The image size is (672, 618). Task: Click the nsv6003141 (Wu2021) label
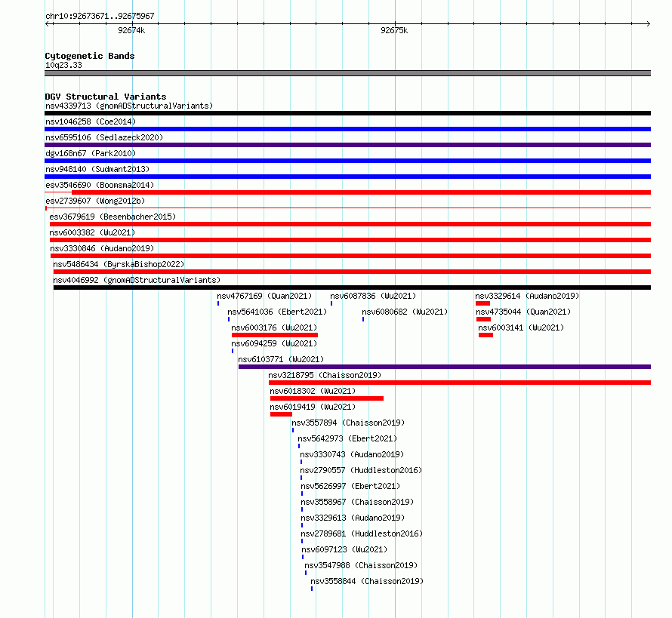click(x=521, y=327)
